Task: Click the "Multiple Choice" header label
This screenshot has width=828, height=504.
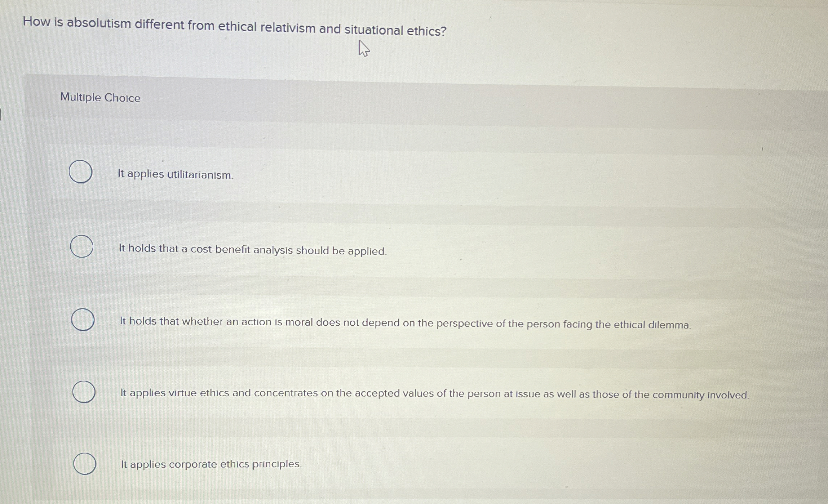Action: pyautogui.click(x=100, y=97)
